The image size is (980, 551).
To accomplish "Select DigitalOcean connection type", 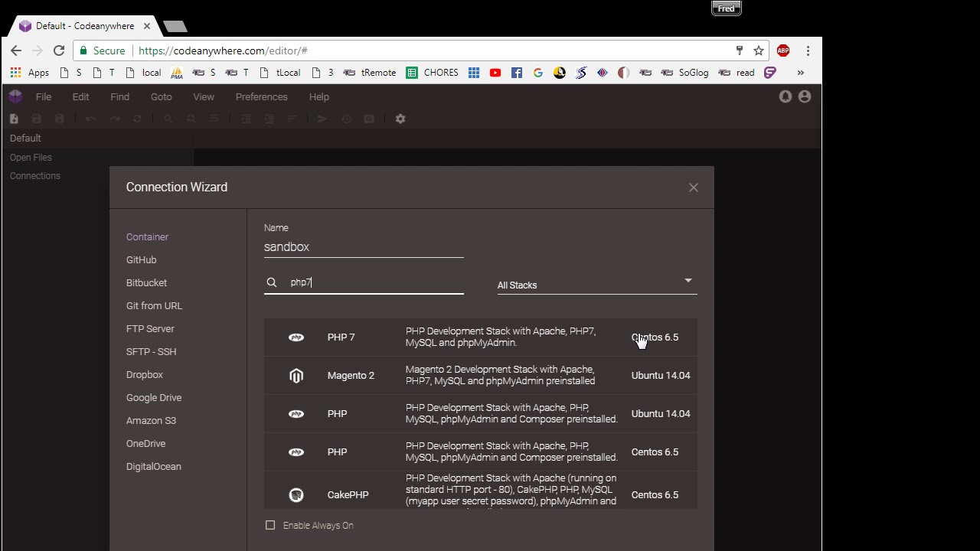I will click(x=153, y=467).
